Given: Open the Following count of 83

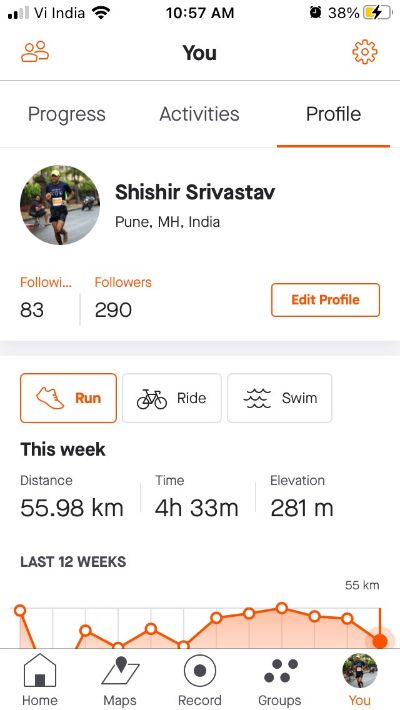Looking at the screenshot, I should [x=45, y=297].
